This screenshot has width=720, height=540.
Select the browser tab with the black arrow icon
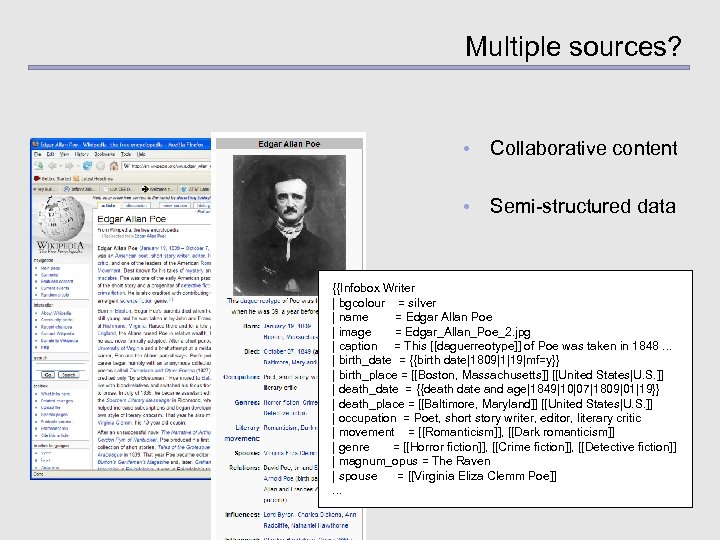[x=157, y=189]
